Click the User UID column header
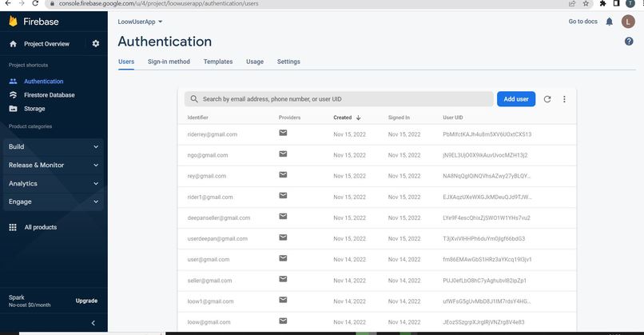 pyautogui.click(x=452, y=118)
